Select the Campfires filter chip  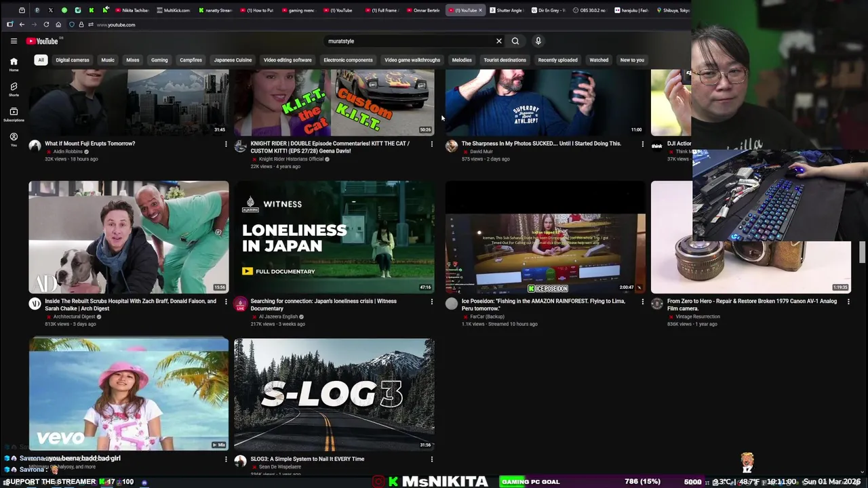click(x=191, y=60)
